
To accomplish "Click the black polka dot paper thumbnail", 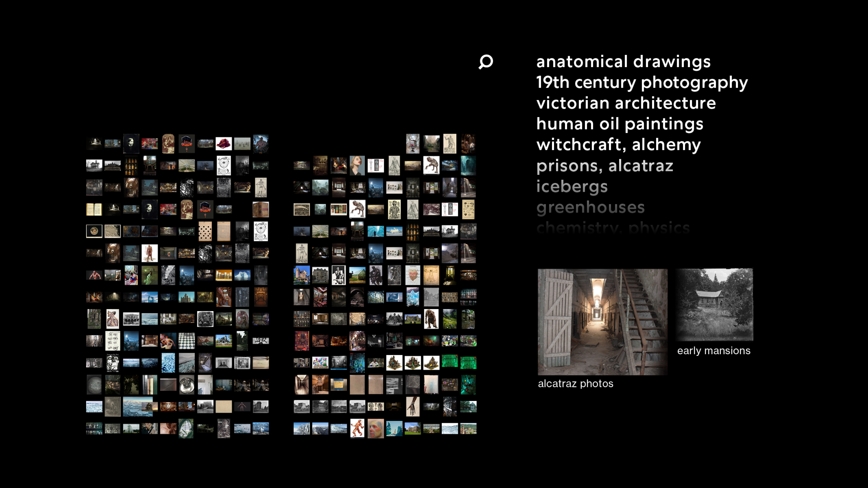I will (205, 231).
